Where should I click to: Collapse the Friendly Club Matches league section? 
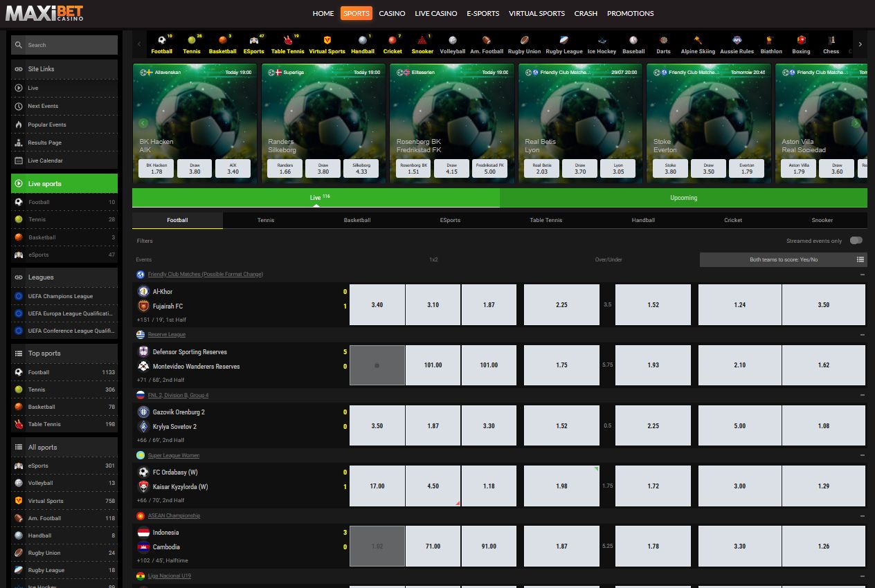[863, 275]
